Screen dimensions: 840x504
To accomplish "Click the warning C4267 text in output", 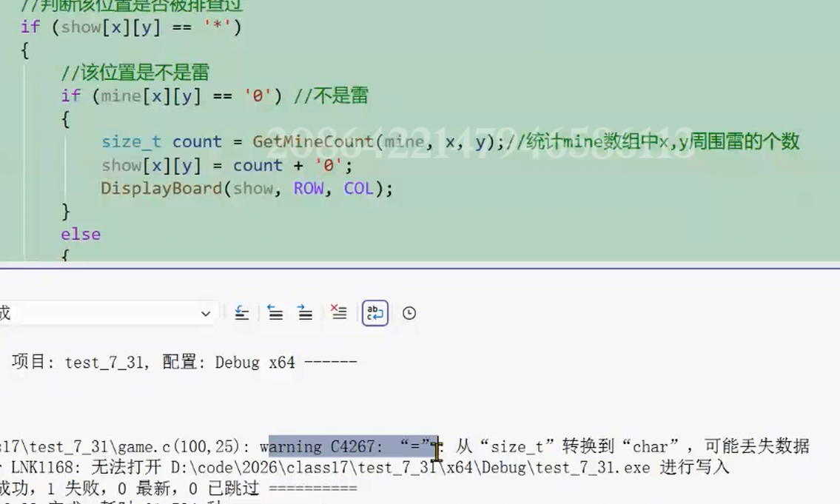I will pos(320,447).
